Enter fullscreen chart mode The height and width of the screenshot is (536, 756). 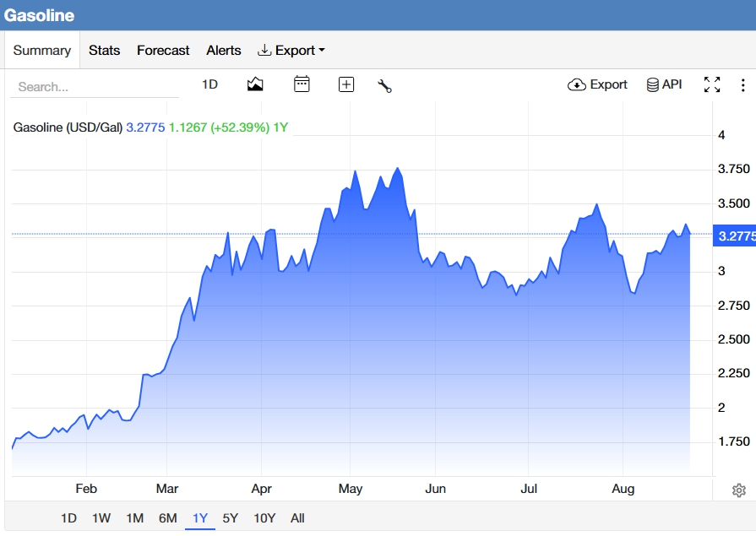coord(712,85)
